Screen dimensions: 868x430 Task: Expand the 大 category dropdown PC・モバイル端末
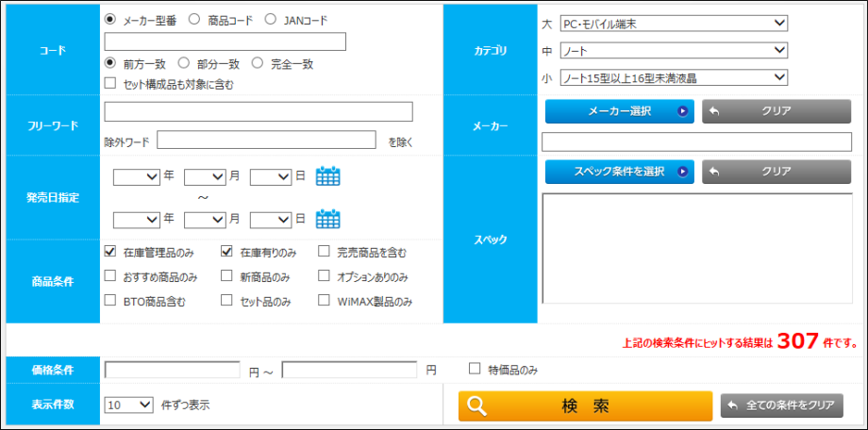674,23
